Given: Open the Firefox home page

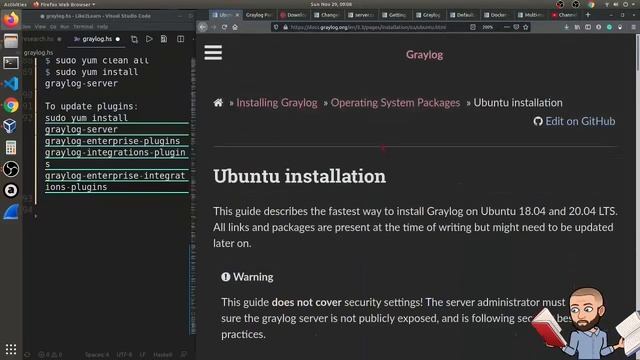Looking at the screenshot, I should [235, 27].
